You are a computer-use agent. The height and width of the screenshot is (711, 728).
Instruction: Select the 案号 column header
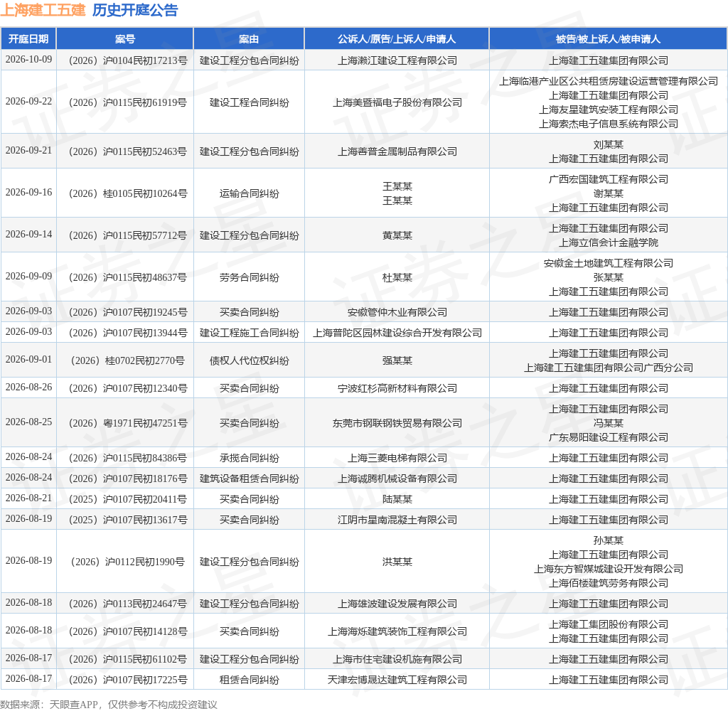[x=125, y=39]
